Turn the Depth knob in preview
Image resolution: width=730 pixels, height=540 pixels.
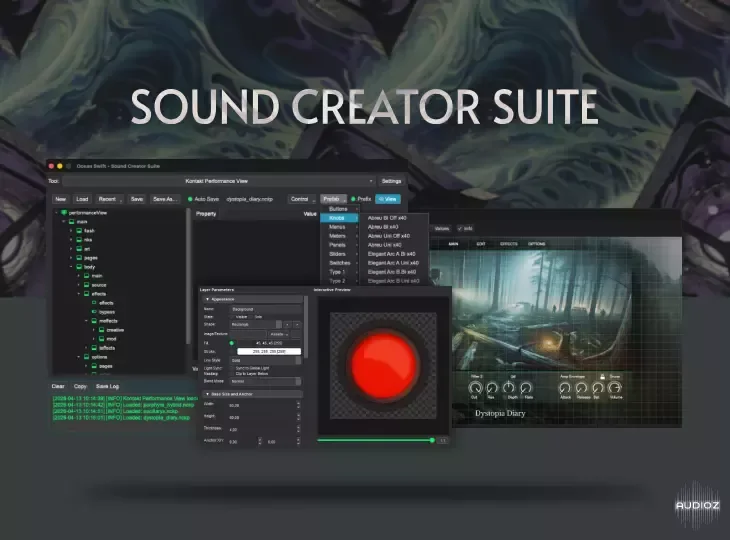[509, 387]
